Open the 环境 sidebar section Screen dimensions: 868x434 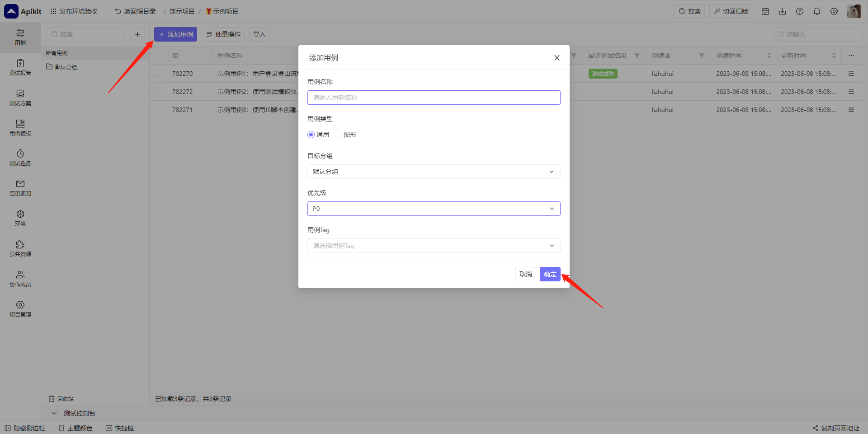tap(20, 219)
